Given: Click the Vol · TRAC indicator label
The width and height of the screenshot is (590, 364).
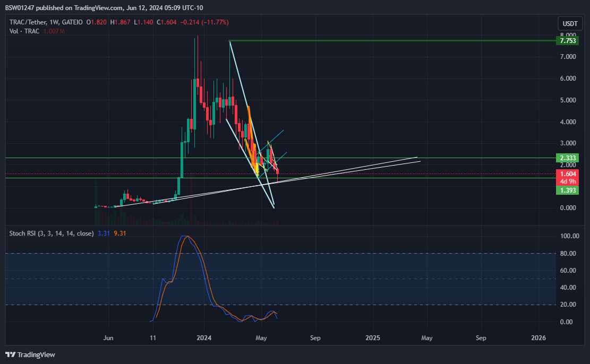Looking at the screenshot, I should pos(24,31).
